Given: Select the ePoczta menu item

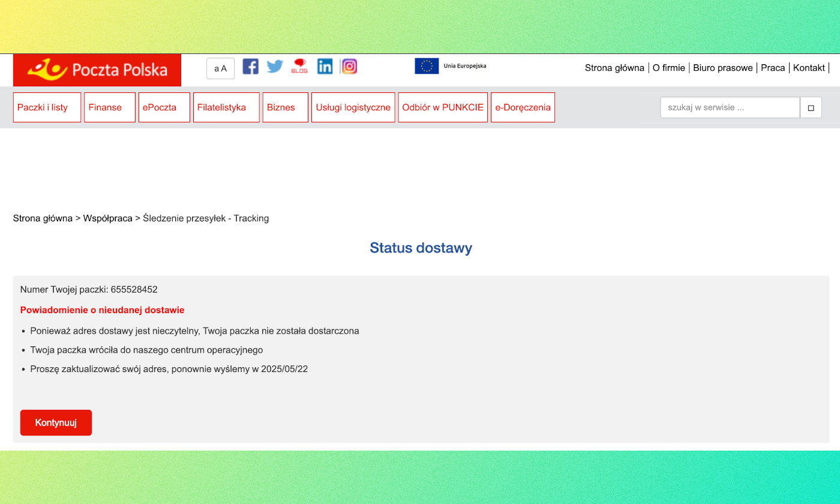Looking at the screenshot, I should [x=164, y=107].
